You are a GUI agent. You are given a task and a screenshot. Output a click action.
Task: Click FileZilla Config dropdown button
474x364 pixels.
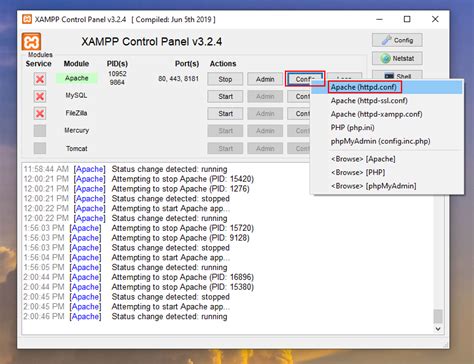tap(299, 114)
